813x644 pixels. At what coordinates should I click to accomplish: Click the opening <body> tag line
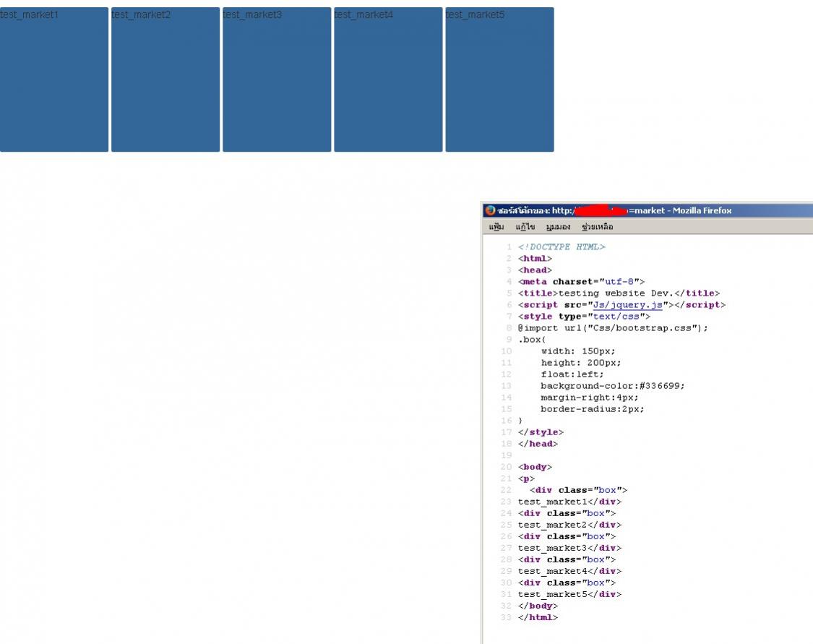(x=535, y=467)
